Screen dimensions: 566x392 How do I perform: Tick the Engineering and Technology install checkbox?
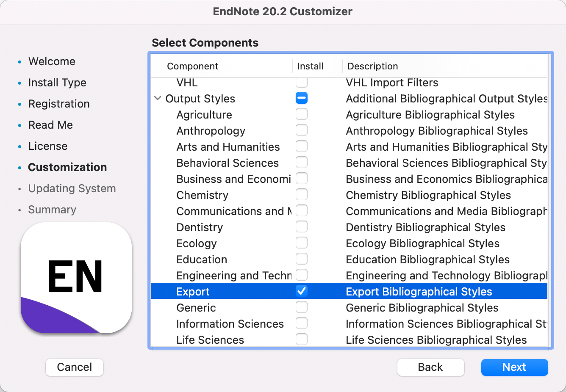(302, 275)
